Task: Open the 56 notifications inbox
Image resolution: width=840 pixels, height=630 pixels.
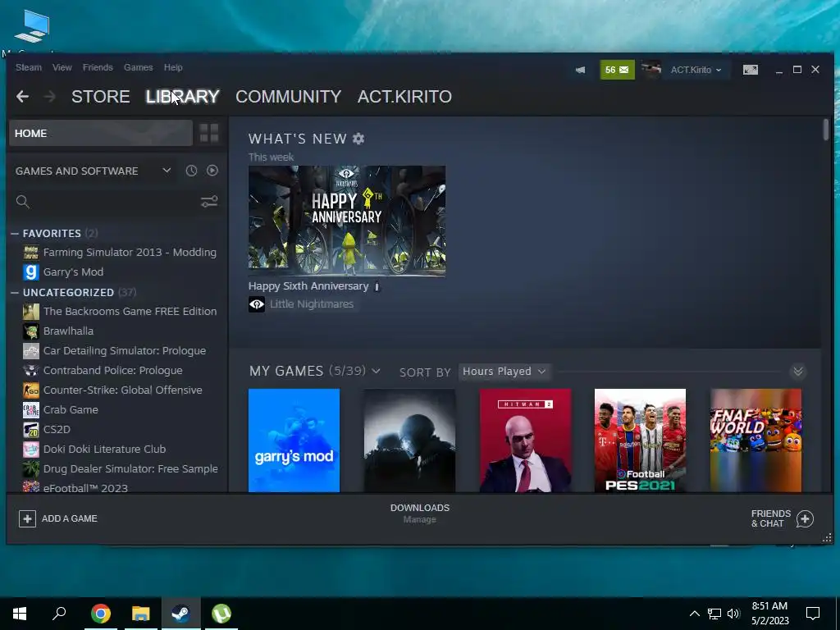Action: pos(617,71)
